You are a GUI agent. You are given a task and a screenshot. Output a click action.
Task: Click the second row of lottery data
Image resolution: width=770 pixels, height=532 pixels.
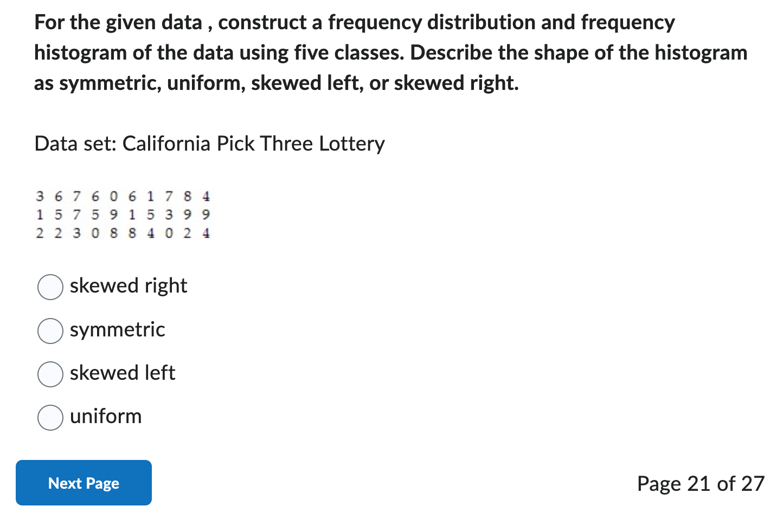pyautogui.click(x=122, y=215)
